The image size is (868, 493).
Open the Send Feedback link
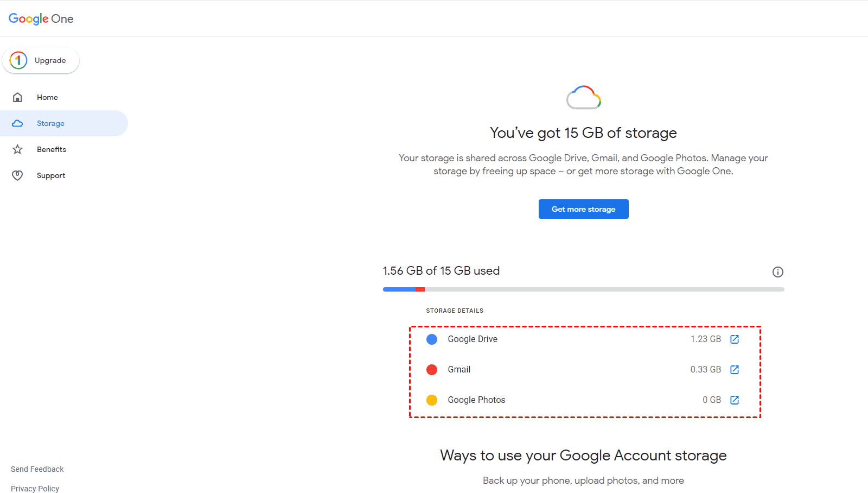pos(37,469)
